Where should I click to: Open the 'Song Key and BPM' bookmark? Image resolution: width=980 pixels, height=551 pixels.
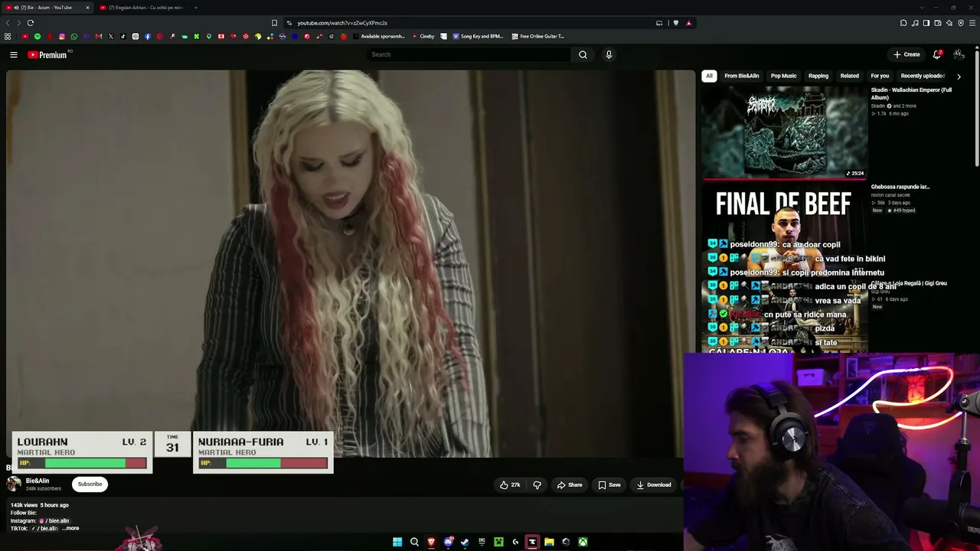[476, 36]
